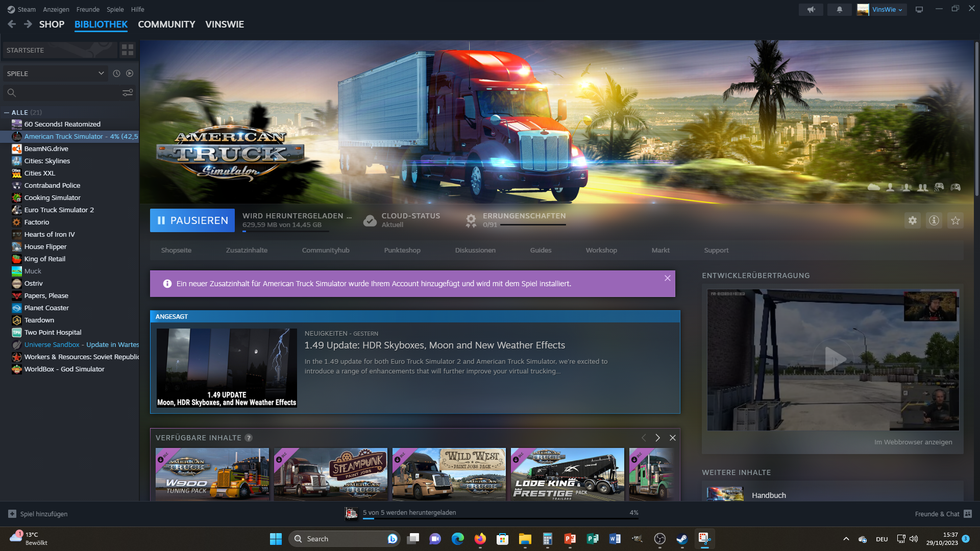Open the Workshop link
The width and height of the screenshot is (980, 551).
[x=601, y=250]
